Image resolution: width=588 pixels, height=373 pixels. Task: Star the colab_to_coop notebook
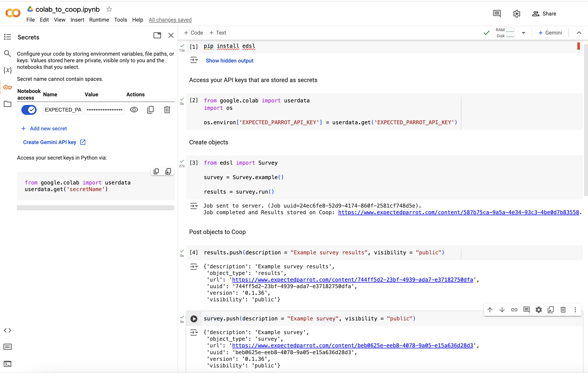click(109, 9)
